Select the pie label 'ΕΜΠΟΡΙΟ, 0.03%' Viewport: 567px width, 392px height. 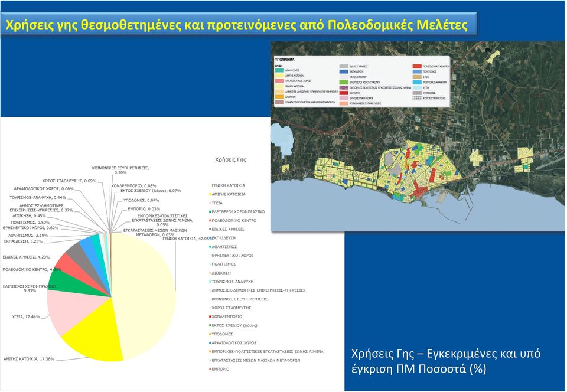point(144,209)
